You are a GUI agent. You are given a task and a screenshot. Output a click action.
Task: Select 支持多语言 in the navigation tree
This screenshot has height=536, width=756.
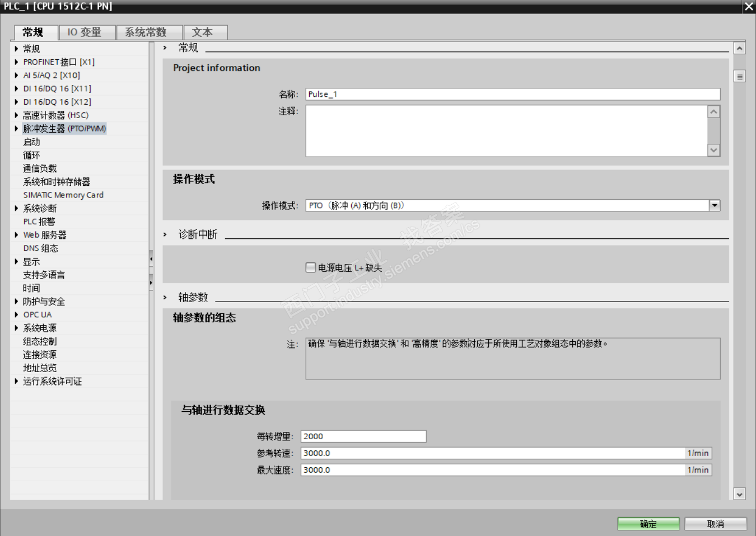(x=44, y=275)
